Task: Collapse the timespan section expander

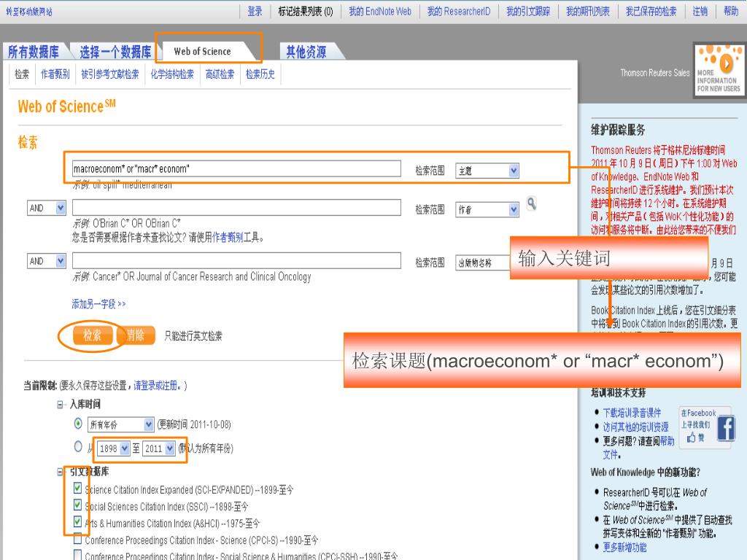Action: click(61, 405)
